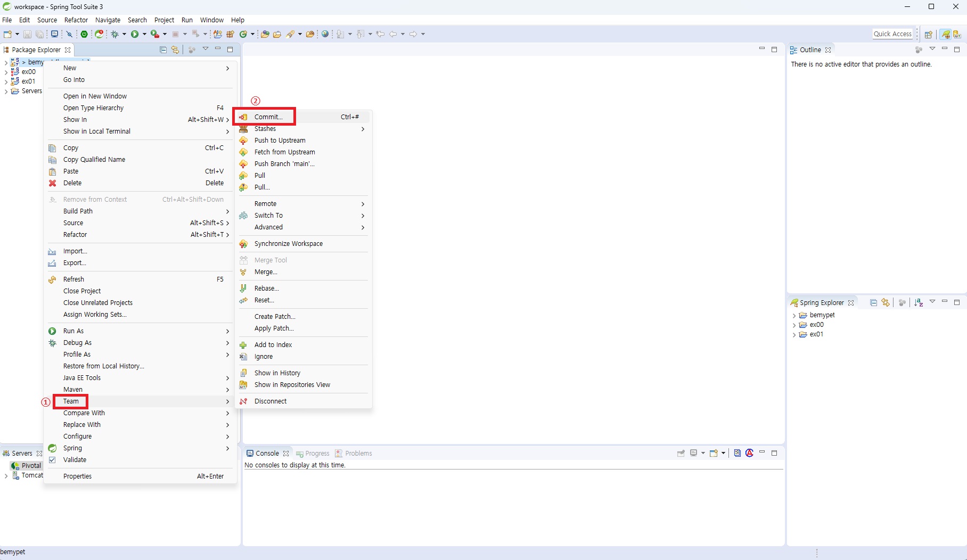Minimize the Outline view panel
This screenshot has width=967, height=560.
945,49
